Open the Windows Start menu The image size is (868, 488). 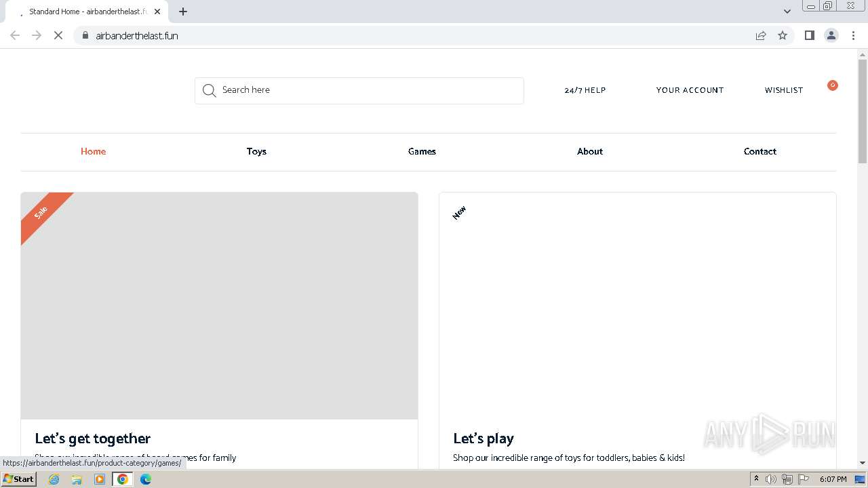(18, 479)
